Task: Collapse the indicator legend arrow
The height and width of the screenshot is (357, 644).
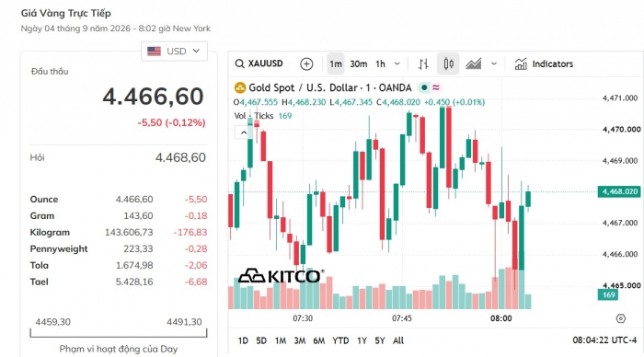Action: click(x=244, y=132)
